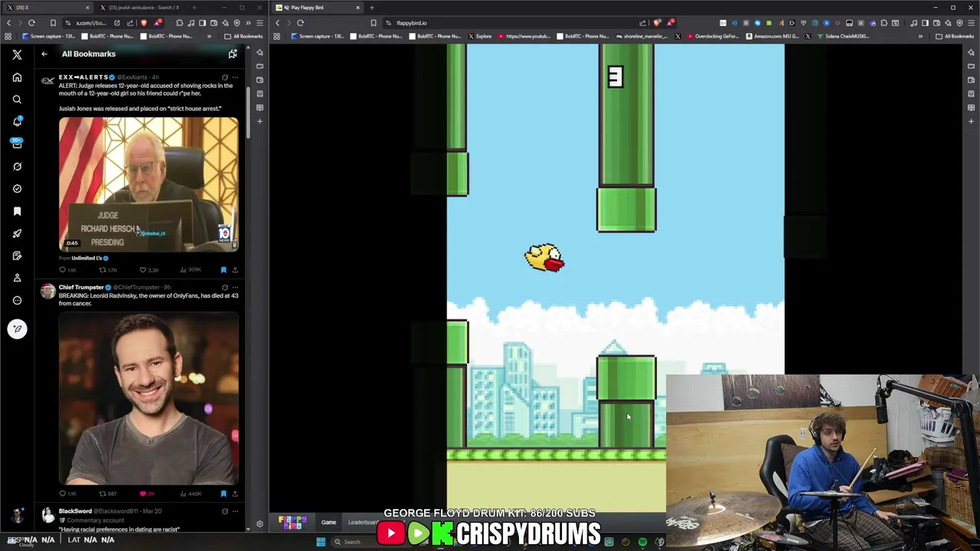This screenshot has height=551, width=980.
Task: Play the Judge Richard Hersch video
Action: [149, 184]
